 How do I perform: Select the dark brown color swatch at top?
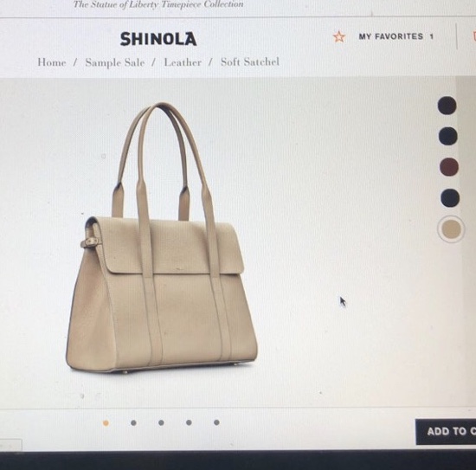click(447, 106)
